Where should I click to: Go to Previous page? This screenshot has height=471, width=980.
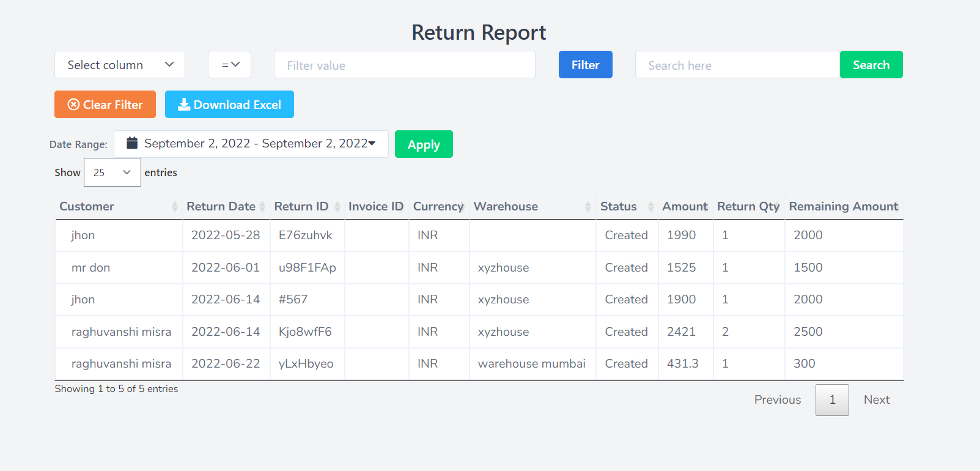click(x=778, y=400)
